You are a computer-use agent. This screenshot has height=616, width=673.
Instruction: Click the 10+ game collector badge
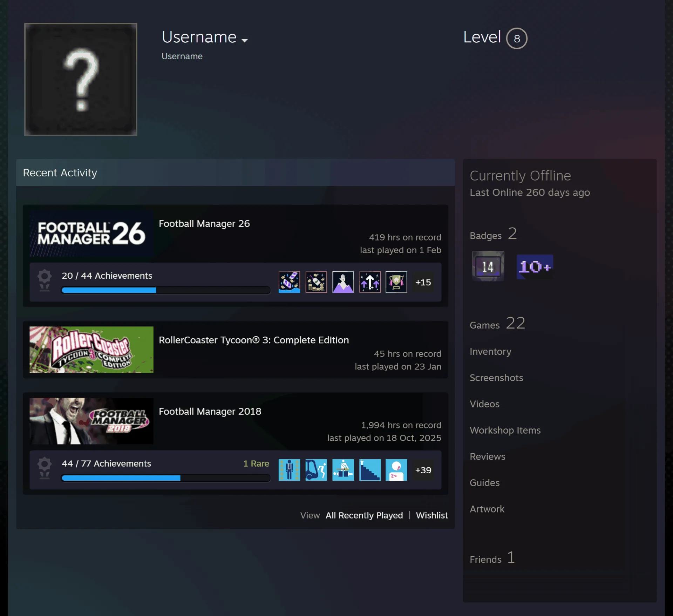tap(535, 267)
